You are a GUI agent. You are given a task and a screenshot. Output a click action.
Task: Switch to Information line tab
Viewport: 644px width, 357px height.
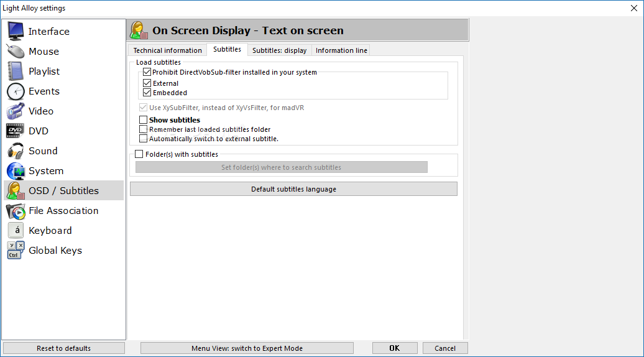(x=341, y=50)
